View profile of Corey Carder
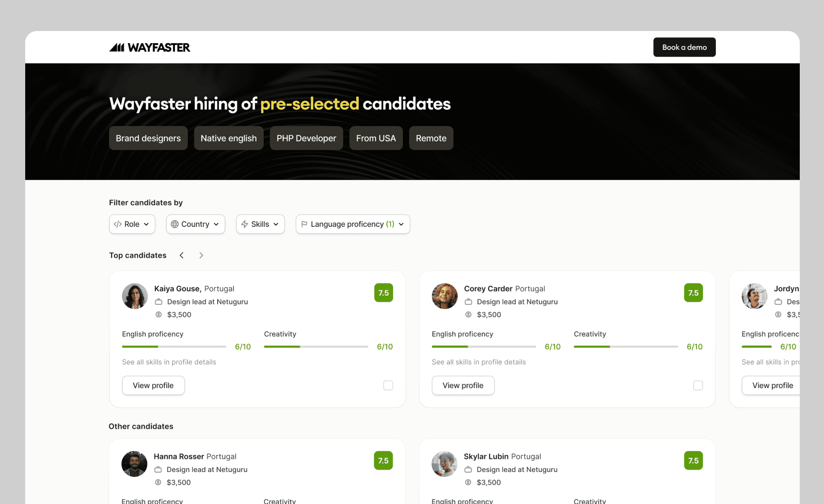Image resolution: width=824 pixels, height=504 pixels. click(x=463, y=385)
